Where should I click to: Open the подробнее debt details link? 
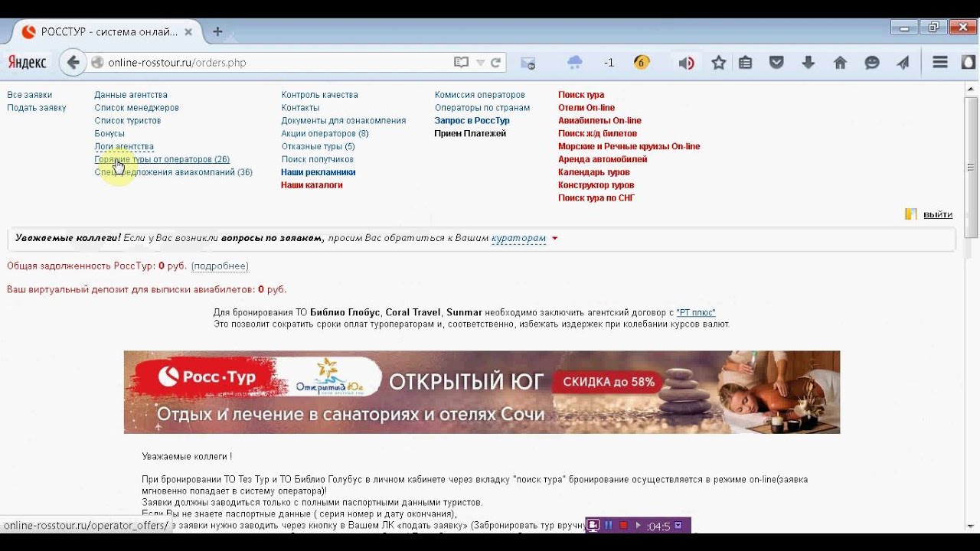(x=220, y=266)
